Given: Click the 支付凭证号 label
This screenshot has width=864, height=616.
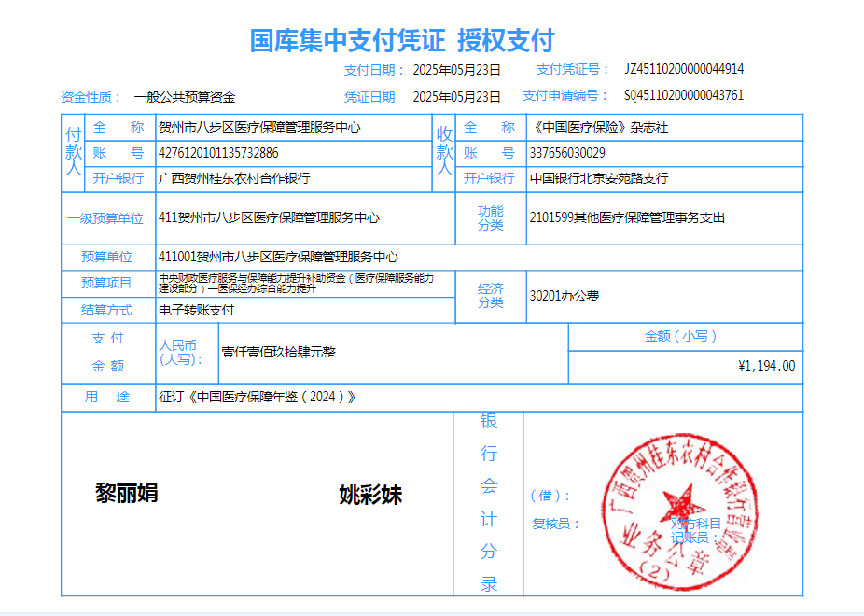Looking at the screenshot, I should [573, 69].
